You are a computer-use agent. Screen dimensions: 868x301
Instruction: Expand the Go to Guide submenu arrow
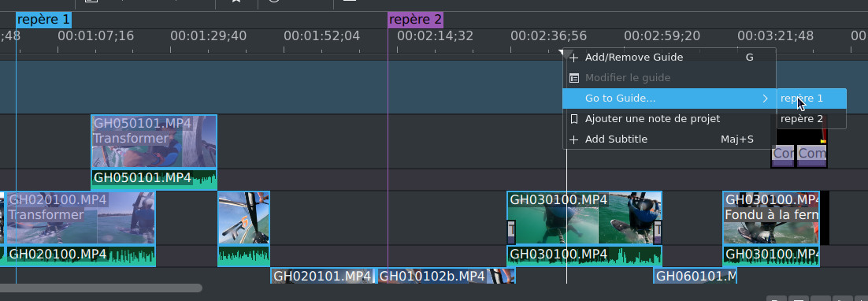click(x=765, y=98)
